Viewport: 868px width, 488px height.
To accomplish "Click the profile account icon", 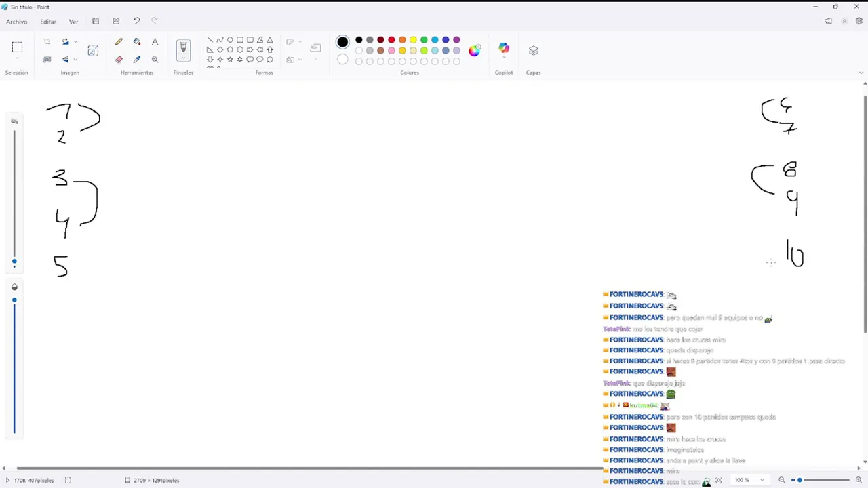I will click(844, 22).
